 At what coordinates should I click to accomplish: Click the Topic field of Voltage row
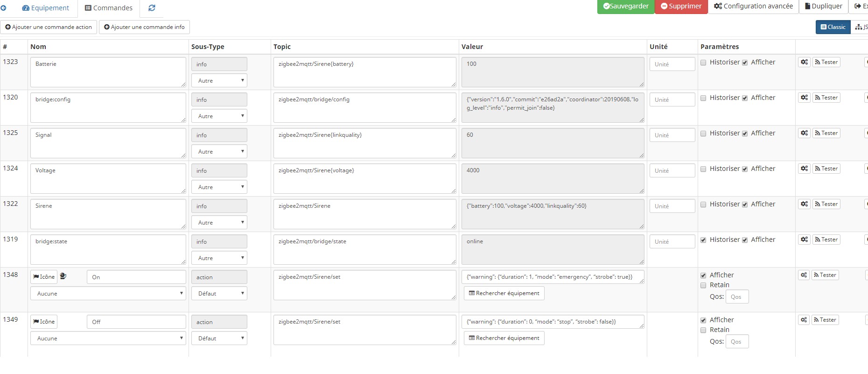pos(365,178)
